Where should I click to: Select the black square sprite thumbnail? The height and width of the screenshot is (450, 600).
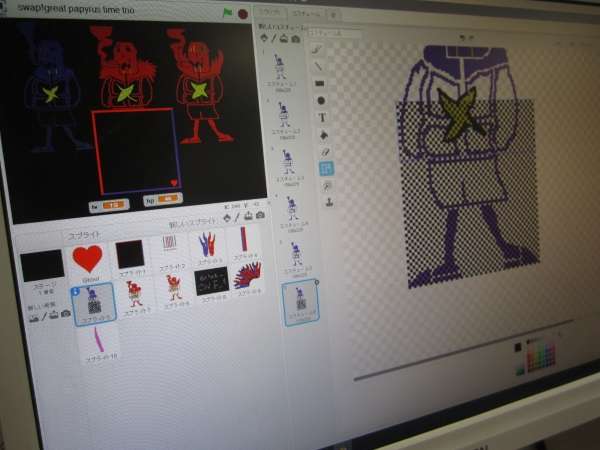(x=131, y=257)
